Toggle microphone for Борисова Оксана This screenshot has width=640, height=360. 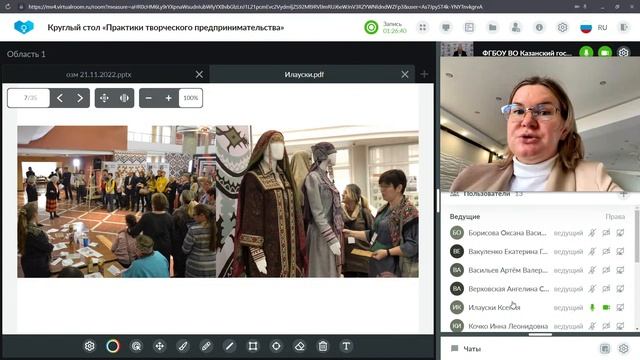(x=592, y=233)
